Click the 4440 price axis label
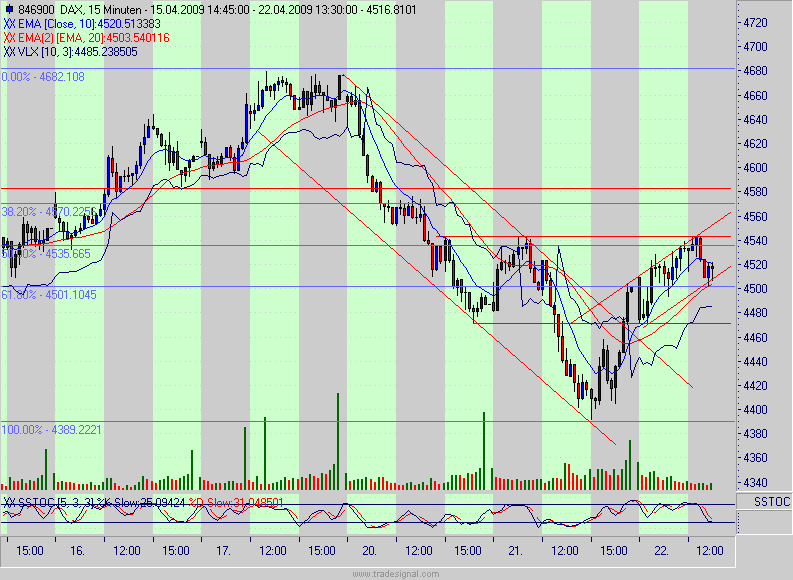 tap(756, 362)
